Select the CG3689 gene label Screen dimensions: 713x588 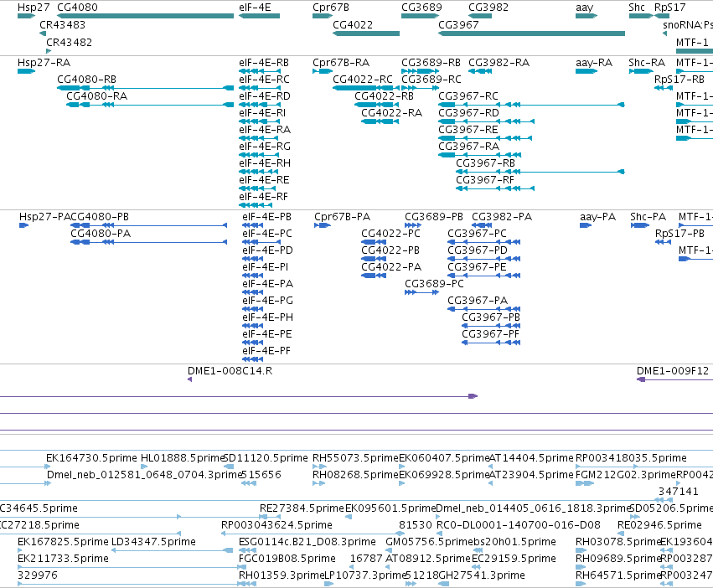(421, 8)
